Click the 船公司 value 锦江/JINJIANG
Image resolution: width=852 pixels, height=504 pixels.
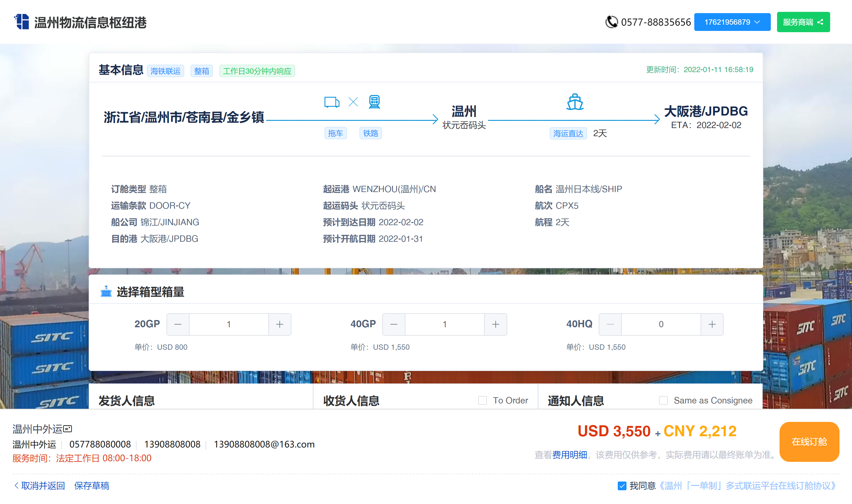tap(170, 222)
